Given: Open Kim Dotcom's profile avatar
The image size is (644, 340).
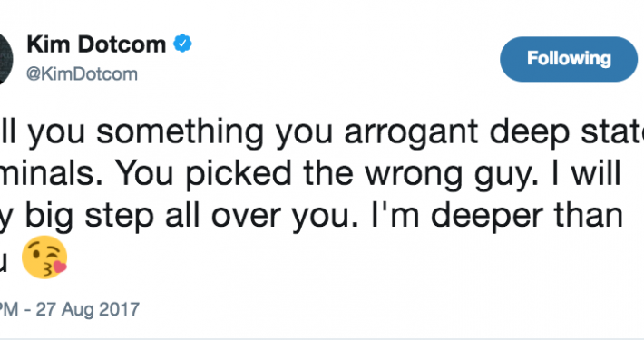Looking at the screenshot, I should point(6,60).
